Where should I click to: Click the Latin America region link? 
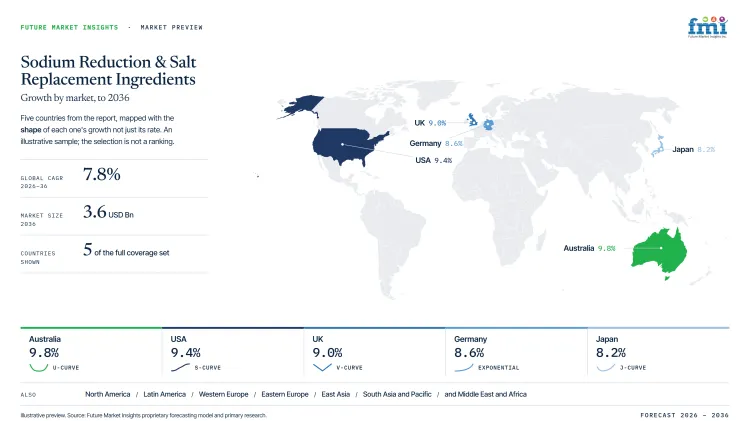[165, 394]
